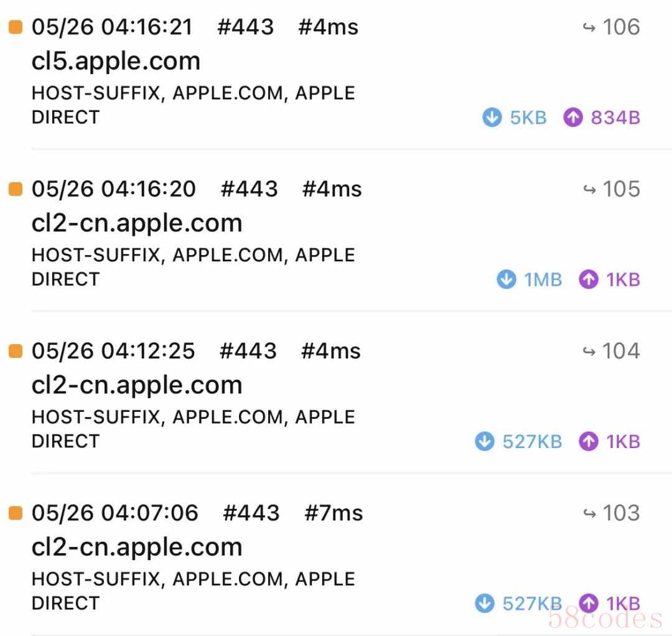Click the orange status square for request 104

(16, 351)
